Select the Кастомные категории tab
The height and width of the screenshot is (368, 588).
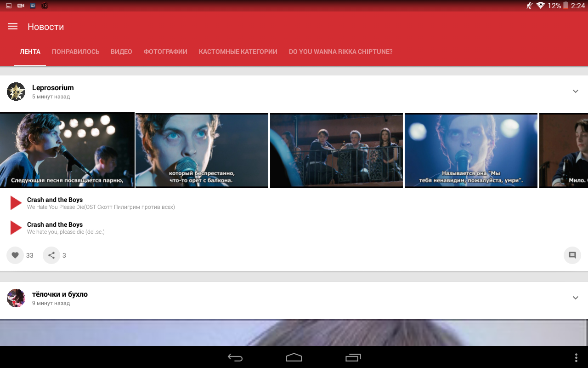238,52
